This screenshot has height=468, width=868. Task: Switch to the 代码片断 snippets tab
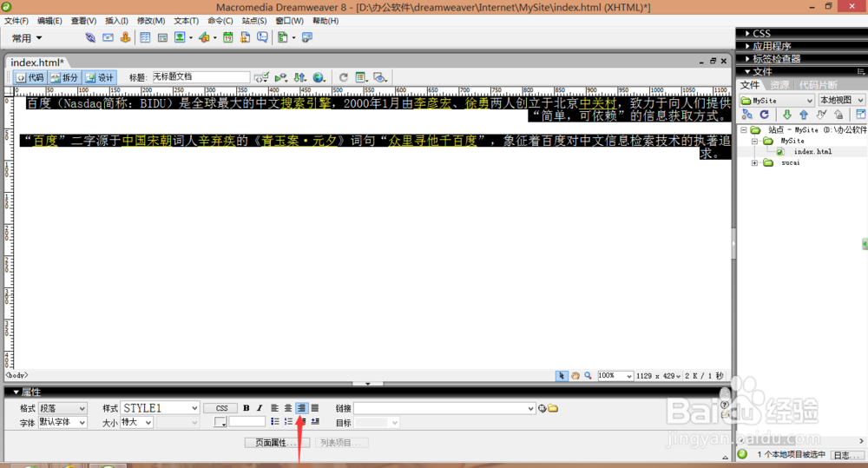(x=819, y=85)
